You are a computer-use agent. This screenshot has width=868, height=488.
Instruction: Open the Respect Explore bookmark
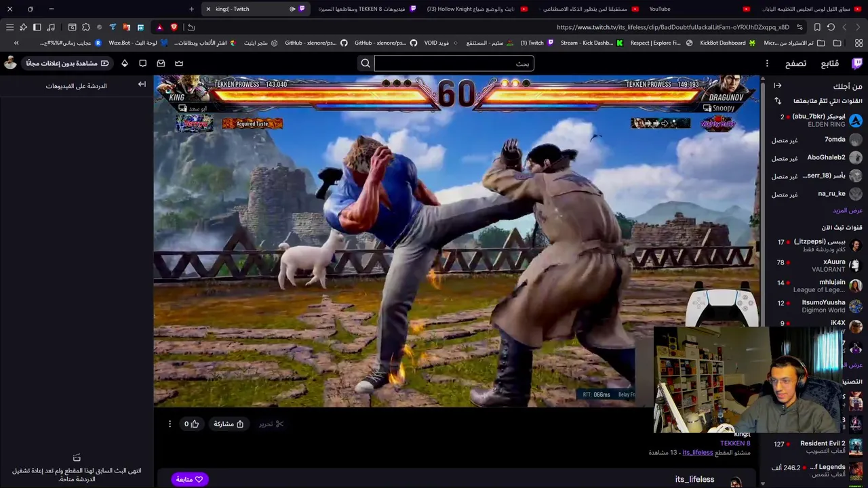click(661, 43)
